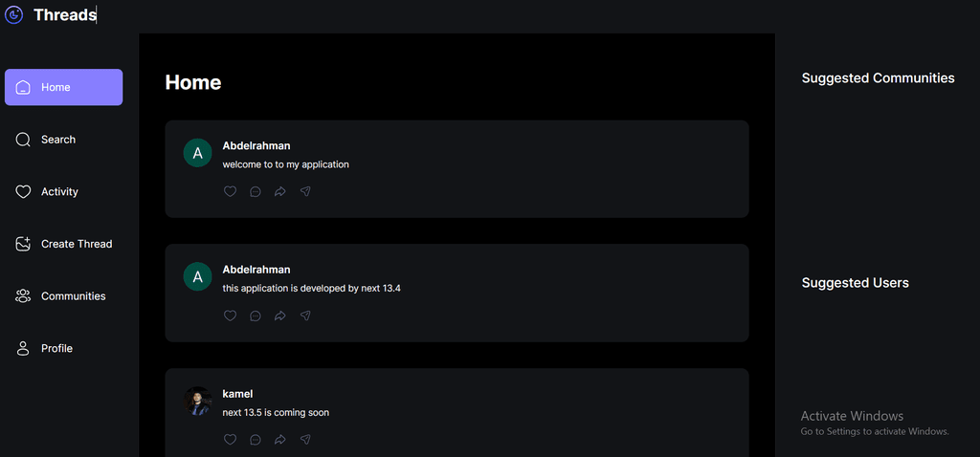Open the reply icon on kamel's post
Viewport: 980px width, 457px height.
(255, 440)
